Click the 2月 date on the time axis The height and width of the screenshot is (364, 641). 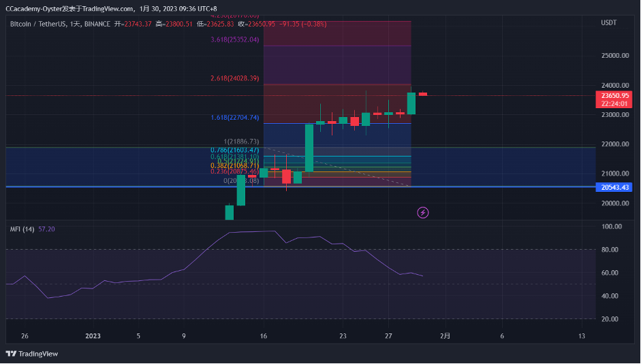[x=445, y=336]
